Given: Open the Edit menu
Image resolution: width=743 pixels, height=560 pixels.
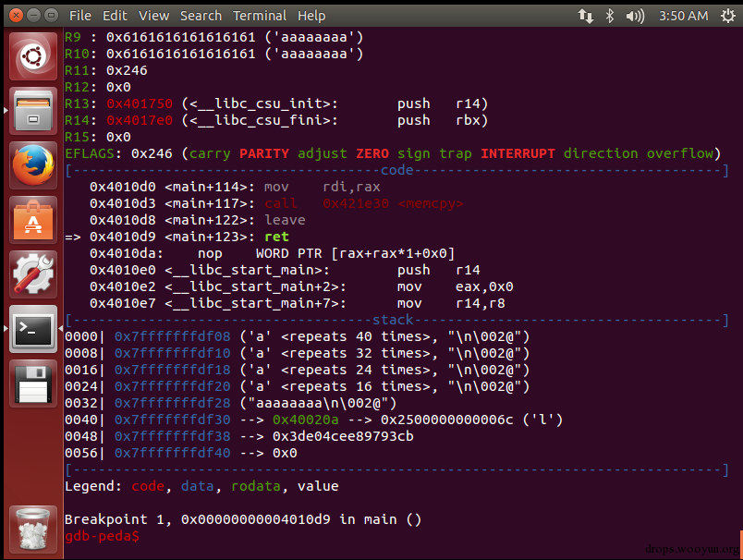Looking at the screenshot, I should [x=115, y=16].
